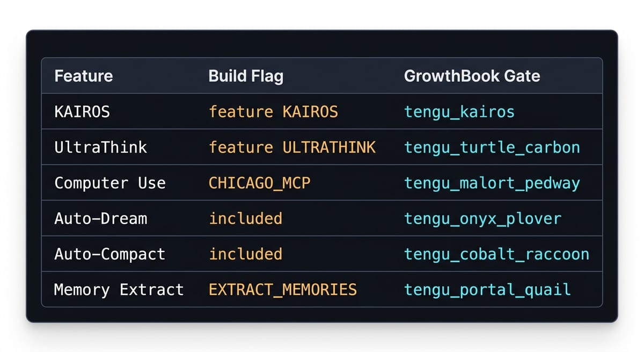Select the 'KAIROS' feature cell
Image resolution: width=644 pixels, height=352 pixels.
(x=82, y=112)
